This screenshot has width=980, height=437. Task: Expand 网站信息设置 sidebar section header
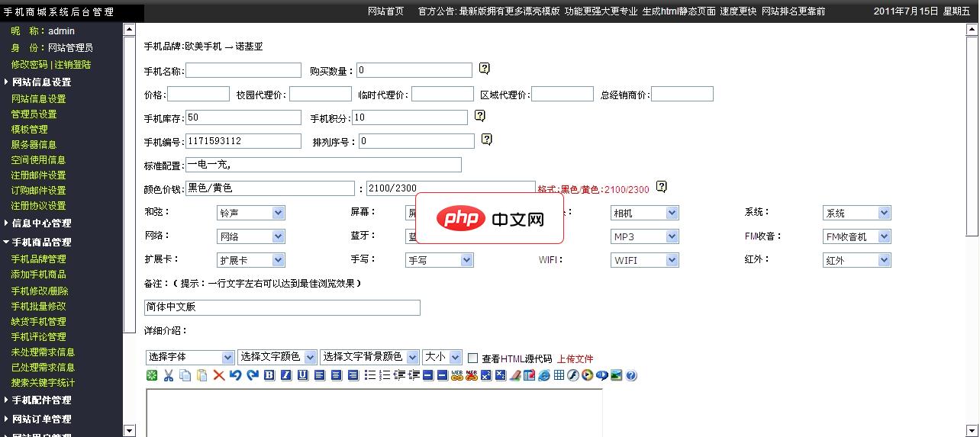tap(41, 82)
